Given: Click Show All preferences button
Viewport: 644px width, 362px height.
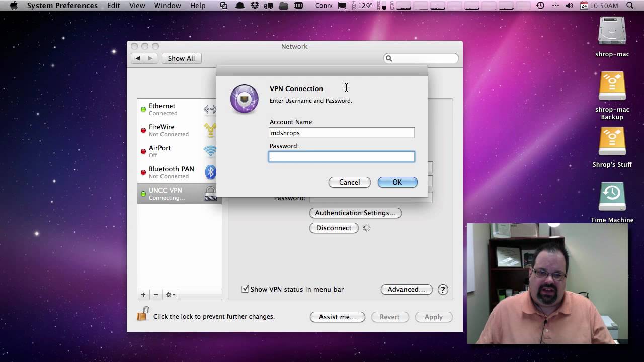Looking at the screenshot, I should pos(181,58).
